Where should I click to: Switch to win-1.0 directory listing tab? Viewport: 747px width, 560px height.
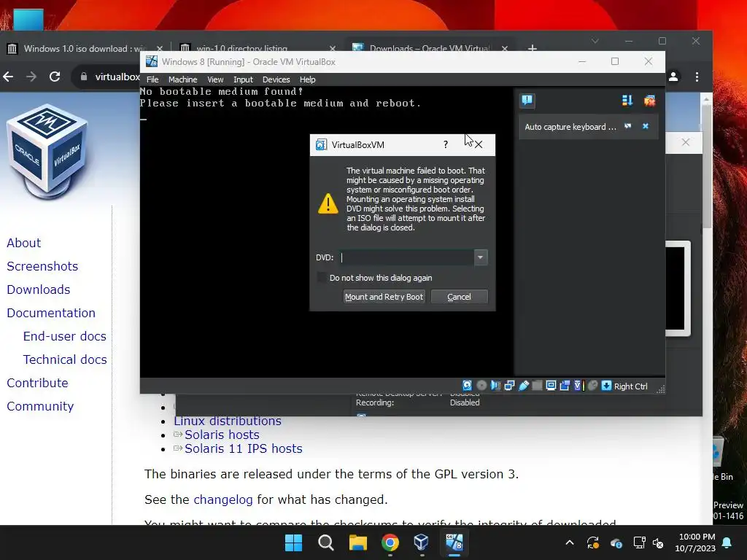(242, 49)
